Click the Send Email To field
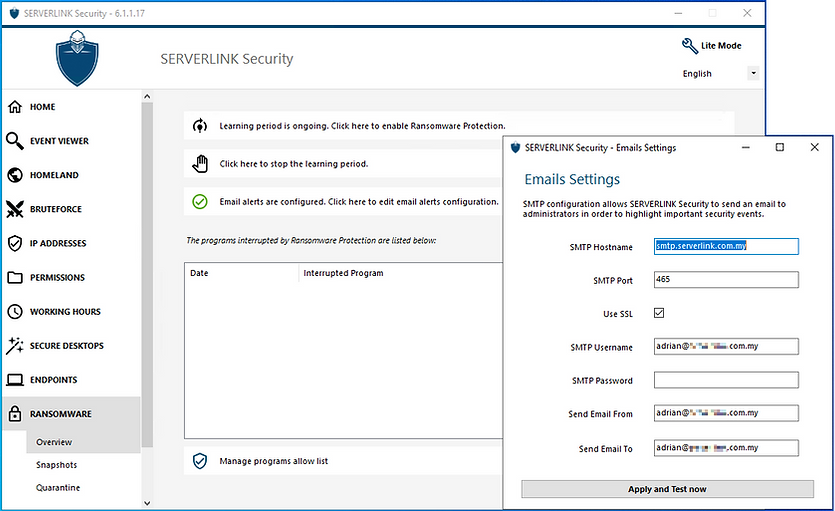 click(x=726, y=448)
